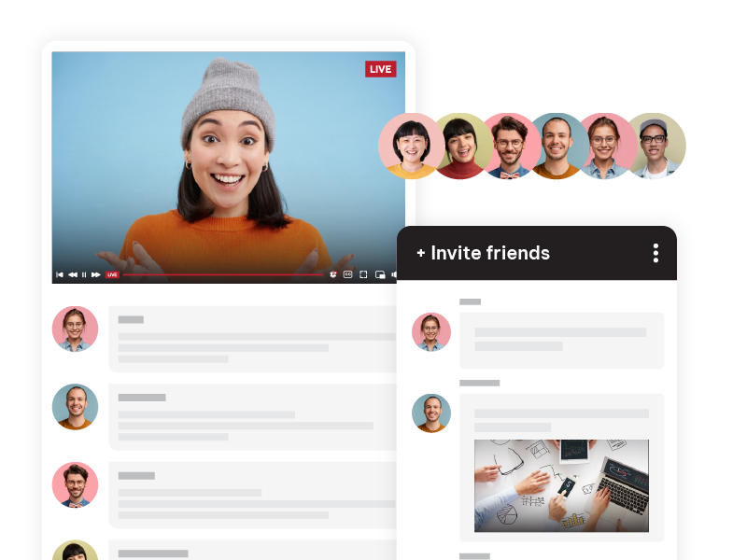Click the red LIVE badge on video
The image size is (747, 560).
click(x=380, y=69)
